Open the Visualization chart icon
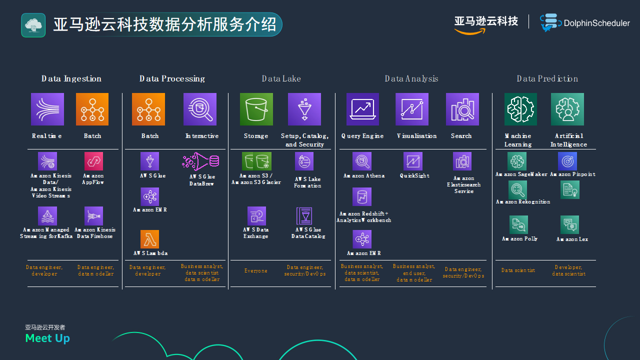 pyautogui.click(x=412, y=109)
